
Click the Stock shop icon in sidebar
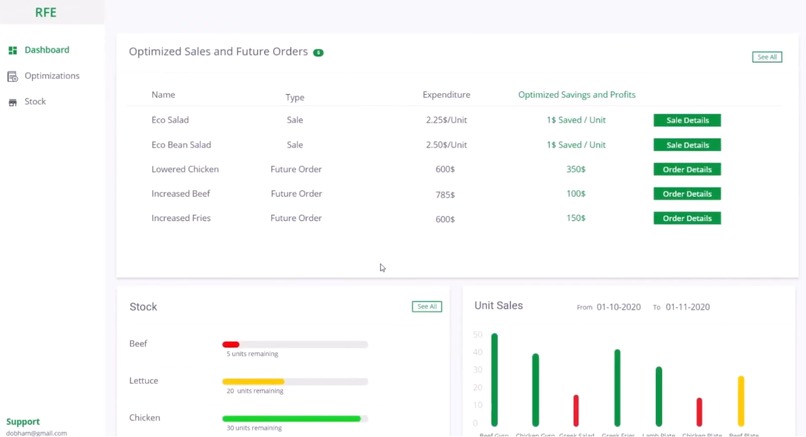pos(13,102)
